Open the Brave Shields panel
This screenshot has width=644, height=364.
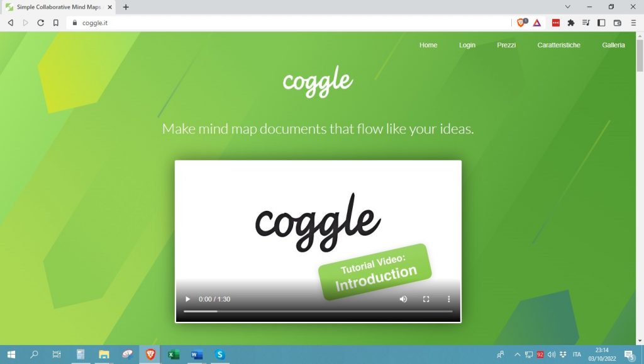521,23
